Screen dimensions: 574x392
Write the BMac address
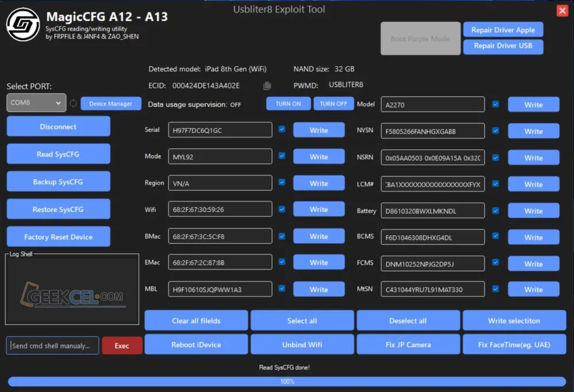click(x=319, y=236)
